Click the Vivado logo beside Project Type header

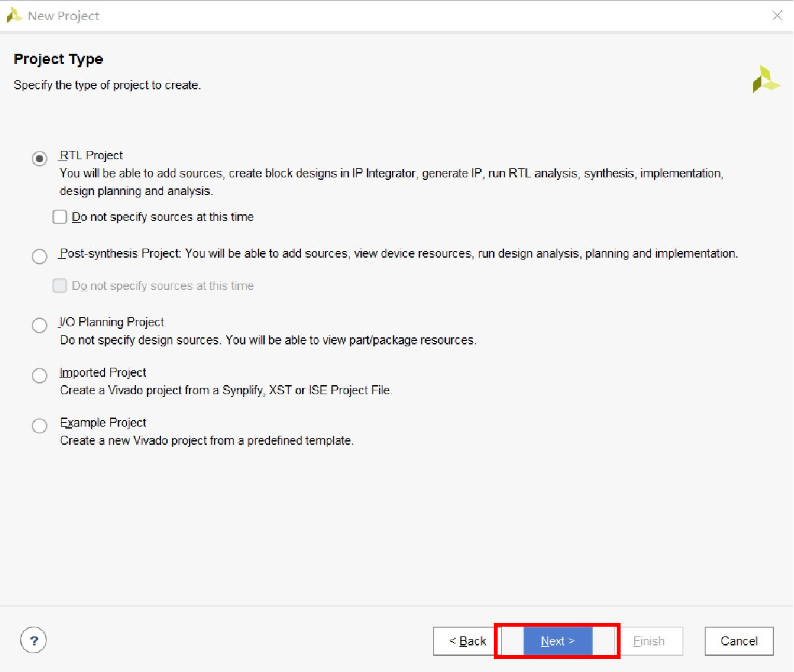766,79
